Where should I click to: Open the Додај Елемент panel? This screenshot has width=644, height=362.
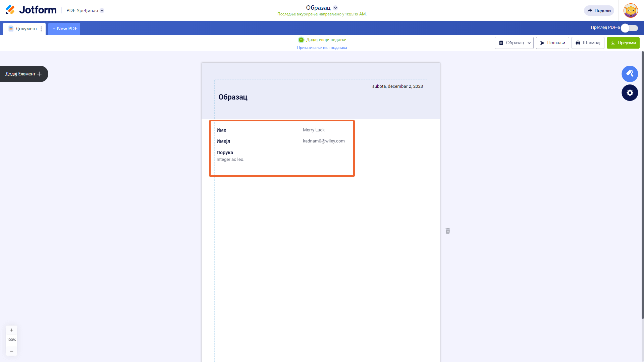click(x=23, y=74)
